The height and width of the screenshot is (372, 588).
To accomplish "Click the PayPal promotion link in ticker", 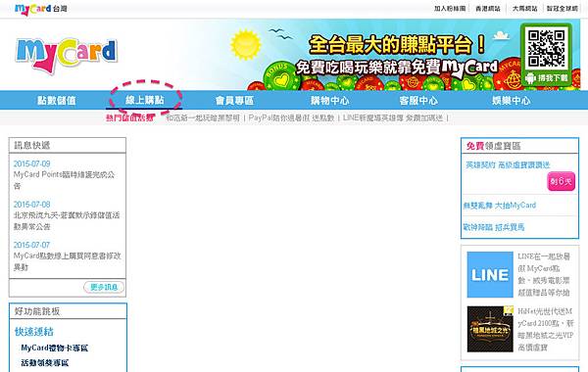I will 291,118.
